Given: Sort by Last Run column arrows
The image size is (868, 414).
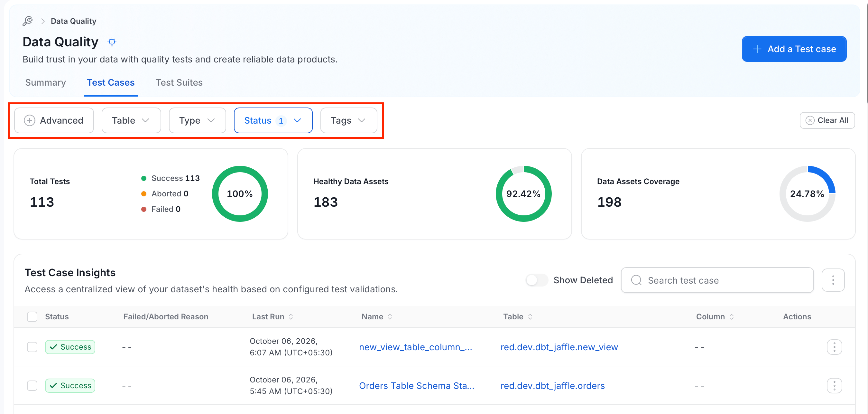Looking at the screenshot, I should 291,316.
